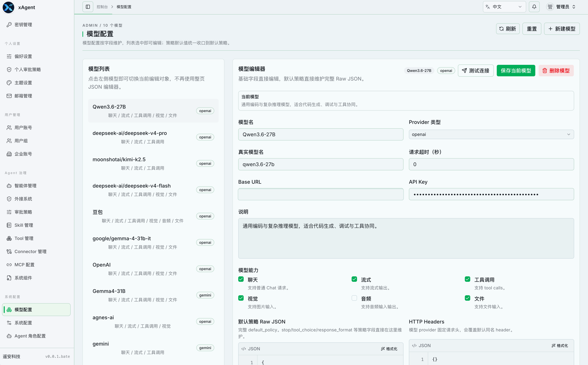588x365 pixels.
Task: Enable the 音频 capability checkbox
Action: (x=354, y=298)
